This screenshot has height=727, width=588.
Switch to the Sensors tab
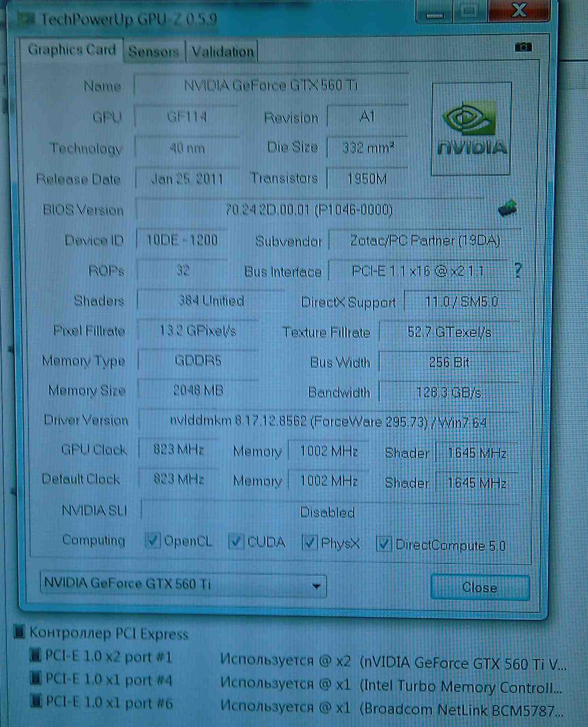[x=154, y=51]
